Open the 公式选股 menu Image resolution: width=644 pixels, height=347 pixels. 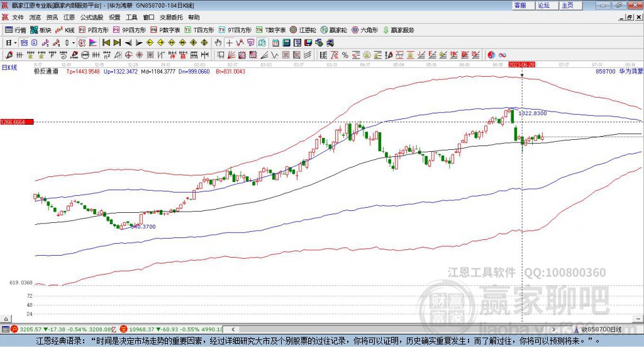pyautogui.click(x=92, y=17)
